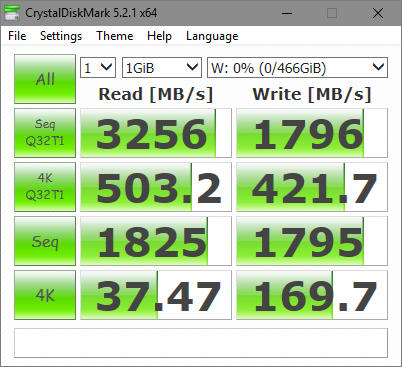Open the Theme menu
The width and height of the screenshot is (402, 367).
pyautogui.click(x=115, y=36)
